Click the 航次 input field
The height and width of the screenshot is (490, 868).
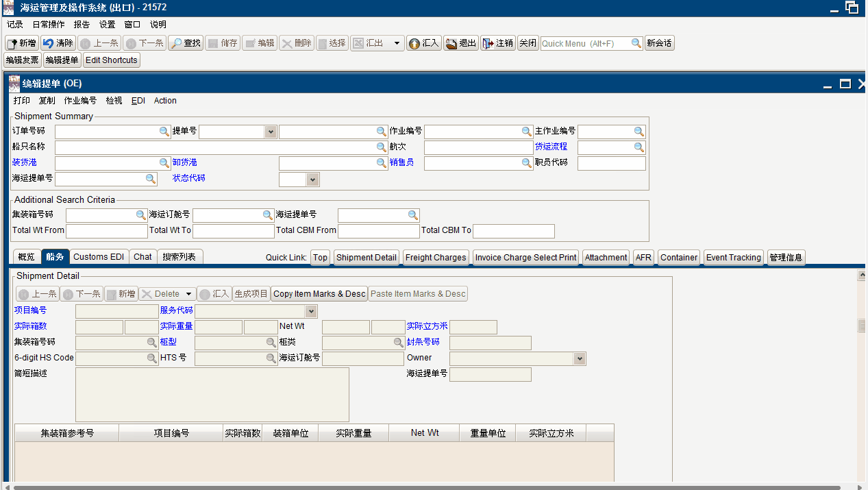478,147
